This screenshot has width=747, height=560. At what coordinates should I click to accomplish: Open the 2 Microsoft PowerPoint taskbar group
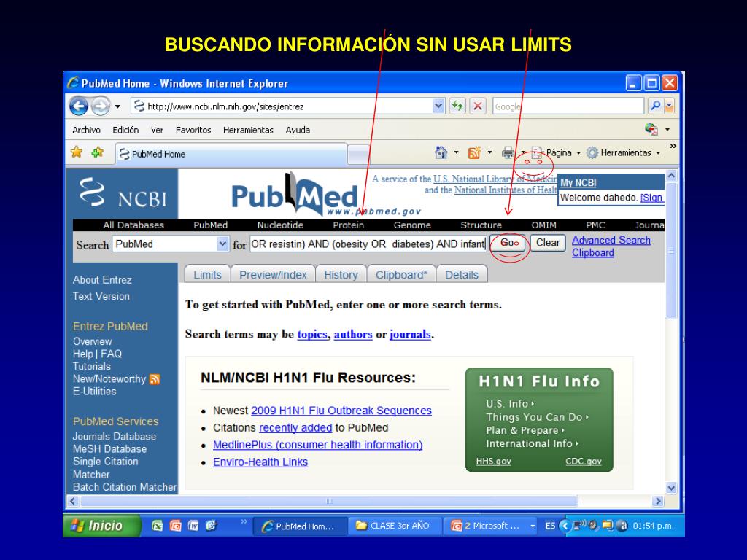pyautogui.click(x=492, y=526)
